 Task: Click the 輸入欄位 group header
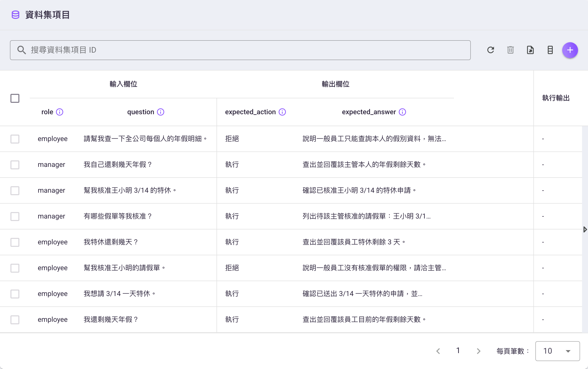coord(123,84)
